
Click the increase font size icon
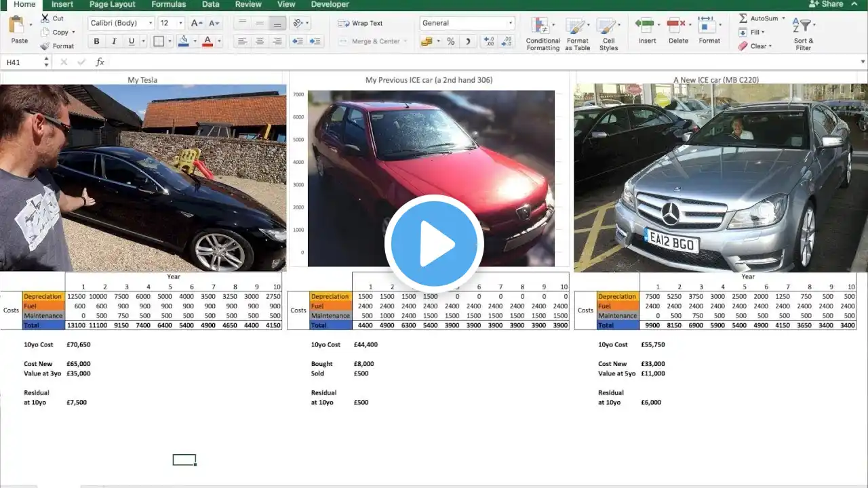coord(196,23)
